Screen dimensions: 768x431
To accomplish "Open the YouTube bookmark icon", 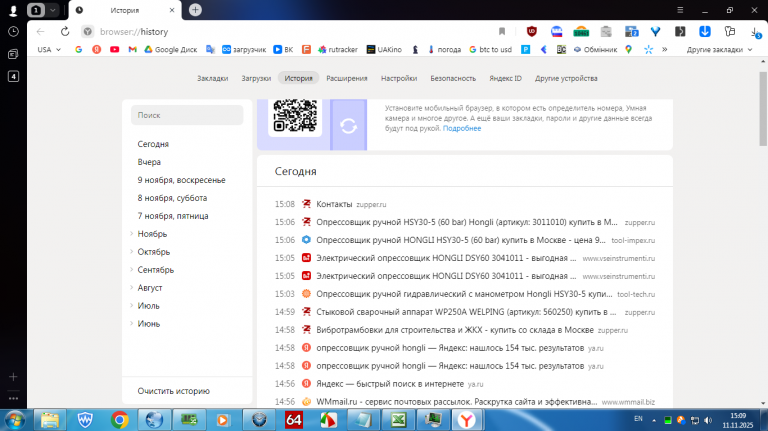I will (x=115, y=49).
